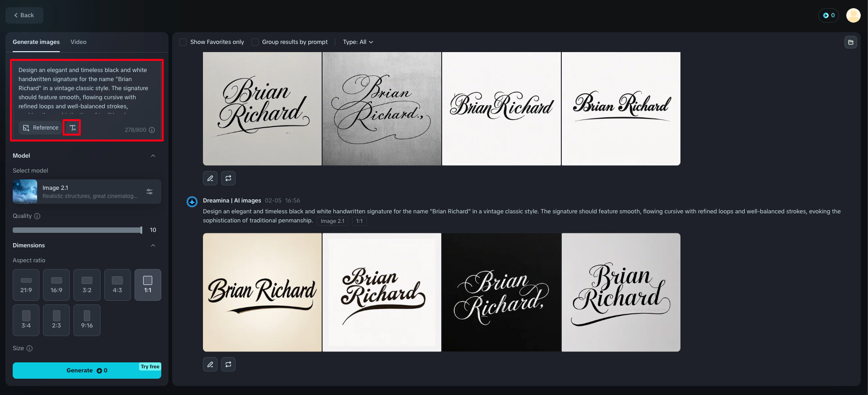
Task: Click the Generate button
Action: (x=87, y=371)
